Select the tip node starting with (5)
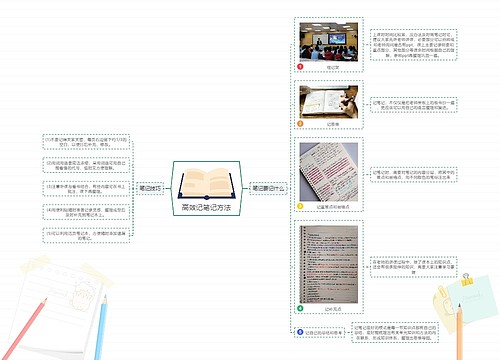 [x=86, y=235]
